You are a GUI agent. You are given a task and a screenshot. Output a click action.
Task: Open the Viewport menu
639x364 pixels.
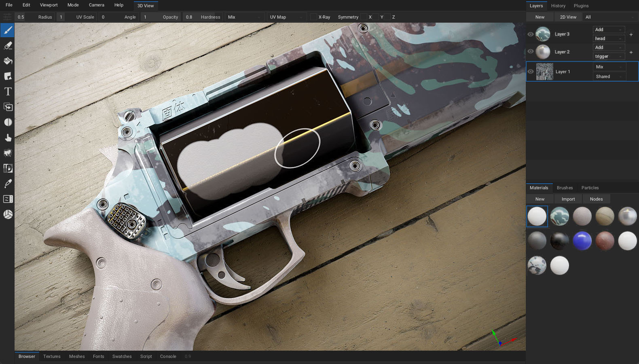point(49,5)
